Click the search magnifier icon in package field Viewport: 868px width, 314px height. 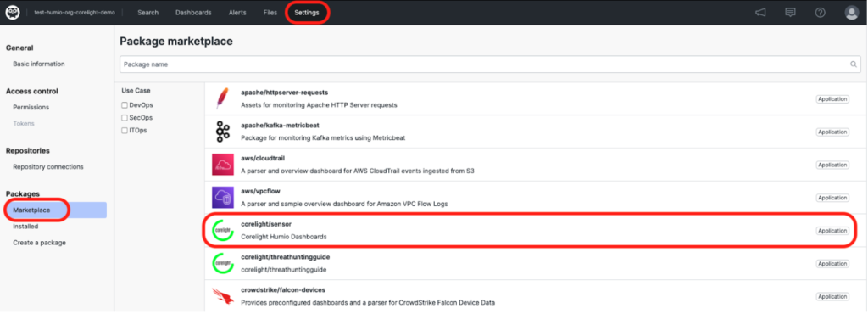(854, 64)
